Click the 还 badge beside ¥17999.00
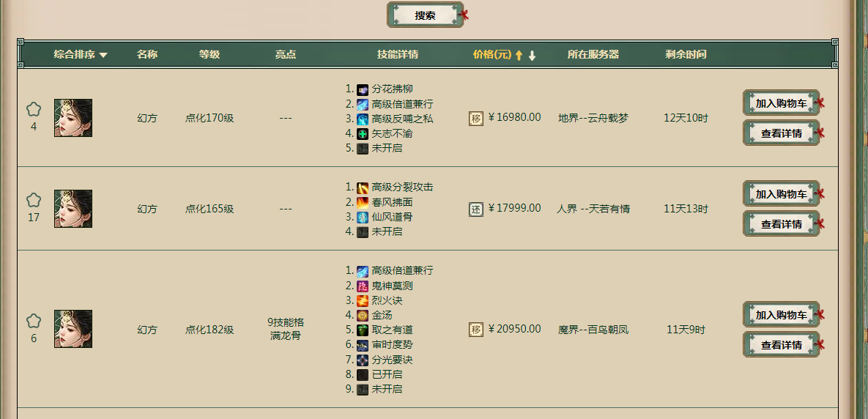 [476, 209]
